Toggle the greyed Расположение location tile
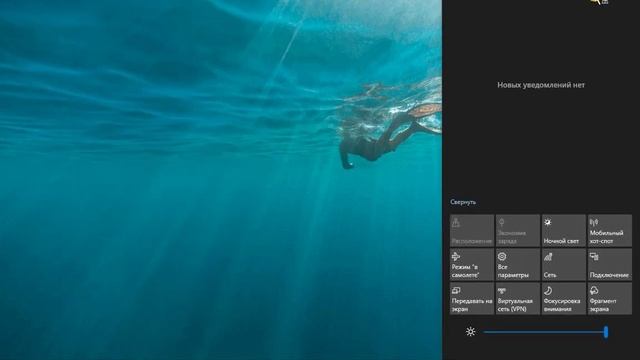This screenshot has width=640, height=360. click(x=471, y=231)
